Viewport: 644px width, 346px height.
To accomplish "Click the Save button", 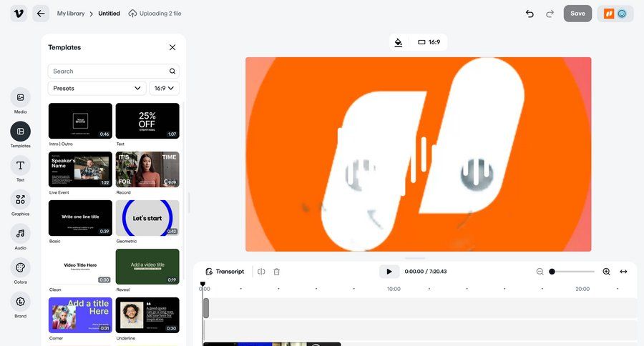I will tap(577, 14).
